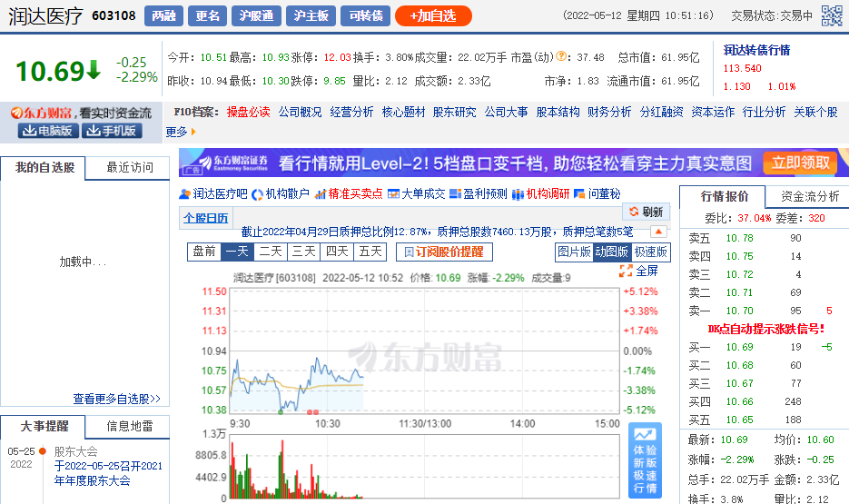Screen dimensions: 849x504
Task: Switch to 最近访问 tab
Action: [130, 168]
